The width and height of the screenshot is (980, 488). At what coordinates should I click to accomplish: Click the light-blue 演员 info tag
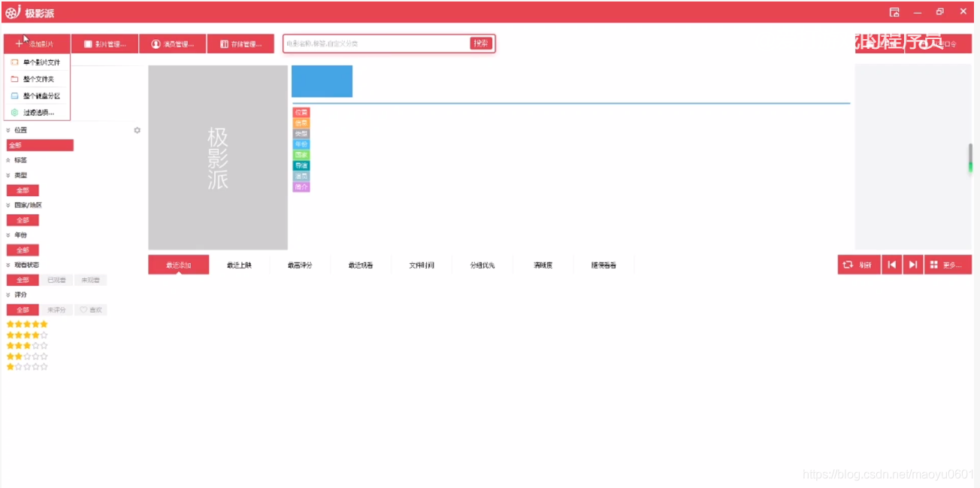tap(301, 176)
